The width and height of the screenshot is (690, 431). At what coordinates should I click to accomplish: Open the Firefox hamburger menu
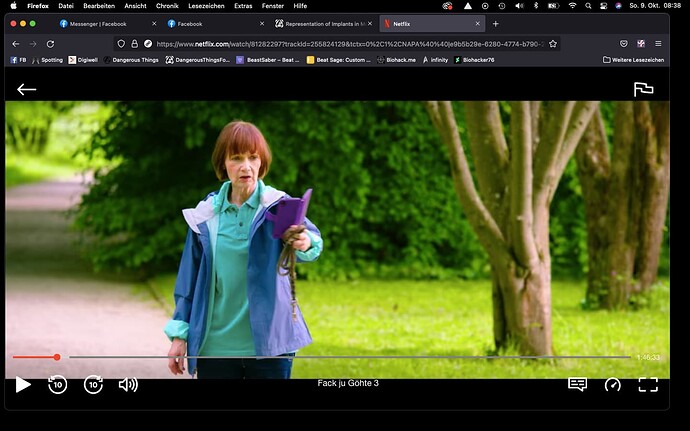tap(658, 44)
